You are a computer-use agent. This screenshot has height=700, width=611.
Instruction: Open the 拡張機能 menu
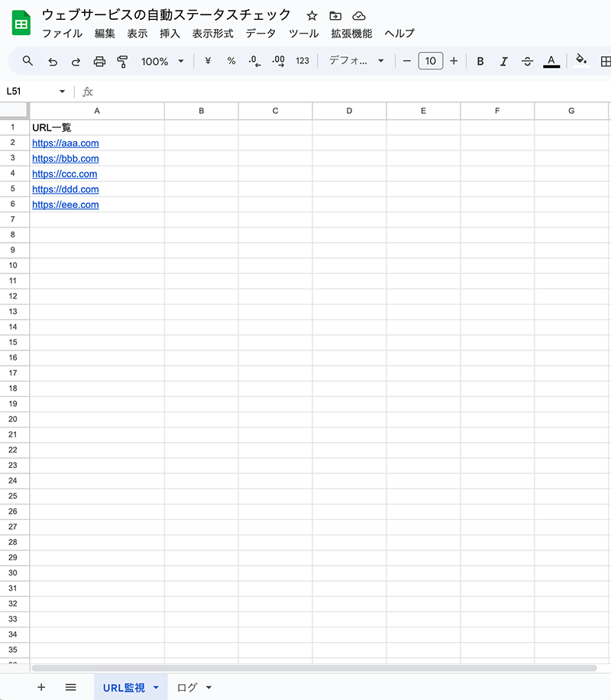[x=351, y=33]
